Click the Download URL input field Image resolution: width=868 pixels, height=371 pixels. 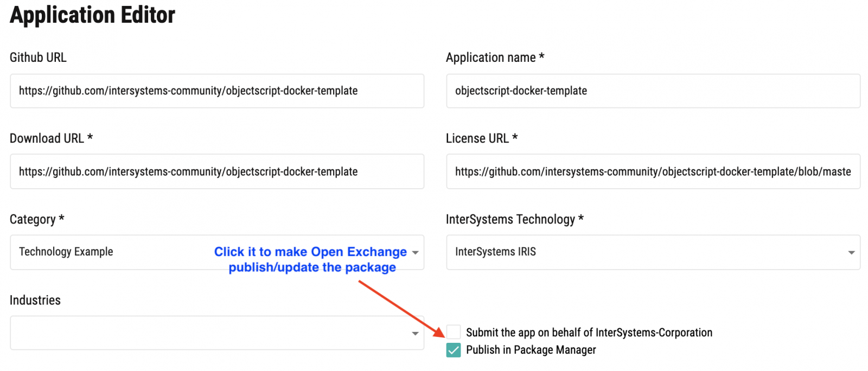[217, 171]
